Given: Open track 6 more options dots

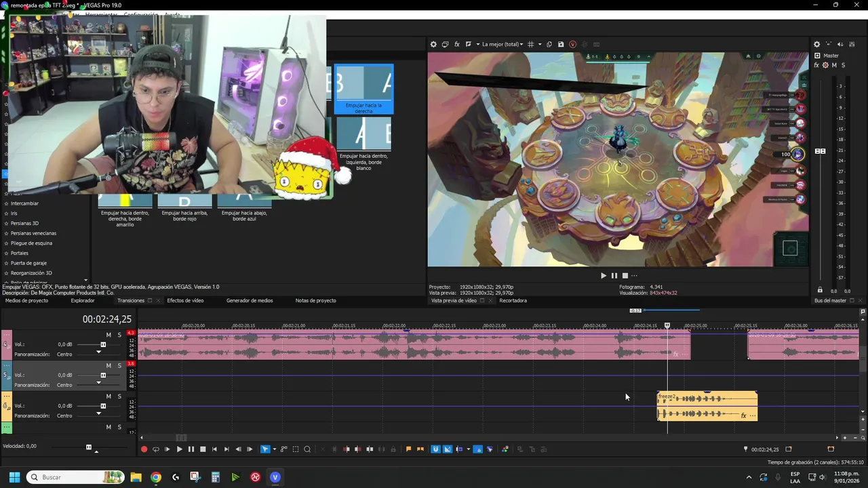Looking at the screenshot, I should pyautogui.click(x=7, y=396).
